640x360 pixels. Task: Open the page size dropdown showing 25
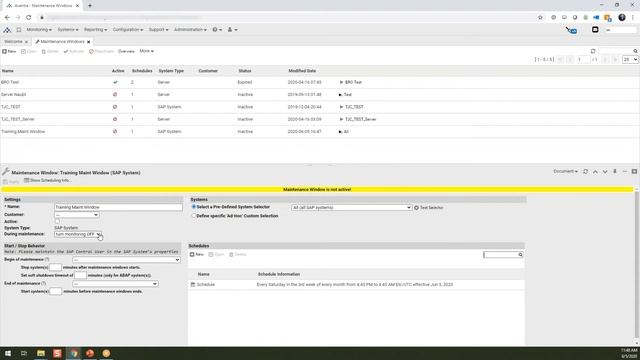pos(630,60)
